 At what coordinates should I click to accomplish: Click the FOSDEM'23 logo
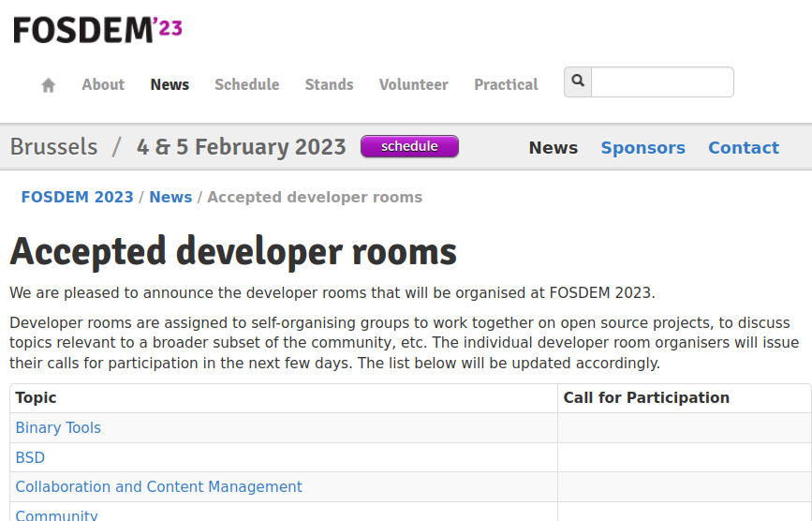[98, 30]
